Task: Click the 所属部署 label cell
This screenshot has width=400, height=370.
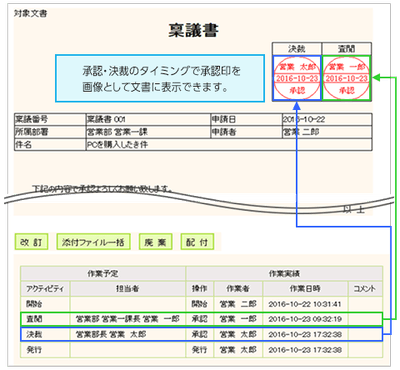Action: pos(50,132)
